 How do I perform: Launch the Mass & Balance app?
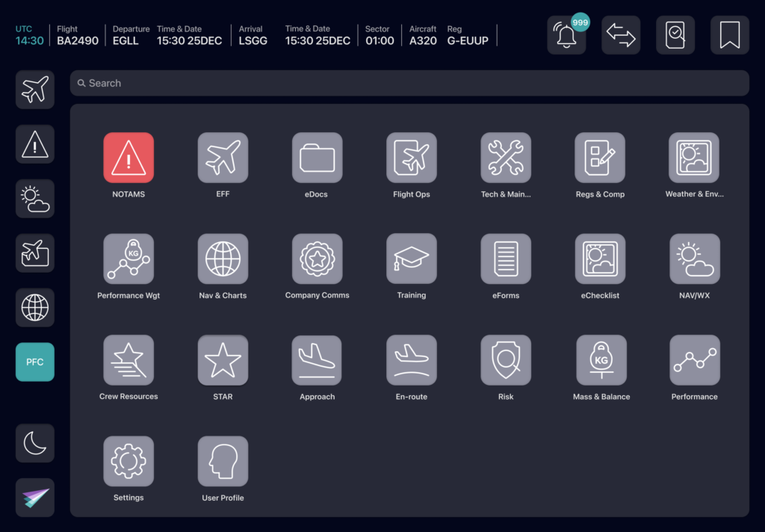click(x=601, y=360)
